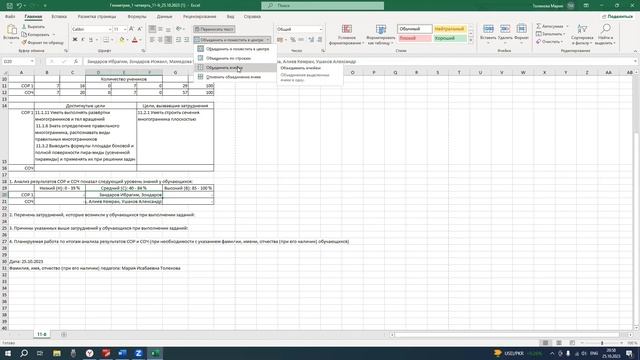This screenshot has height=360, width=640.
Task: Apply the Плохой cell style
Action: coord(415,38)
